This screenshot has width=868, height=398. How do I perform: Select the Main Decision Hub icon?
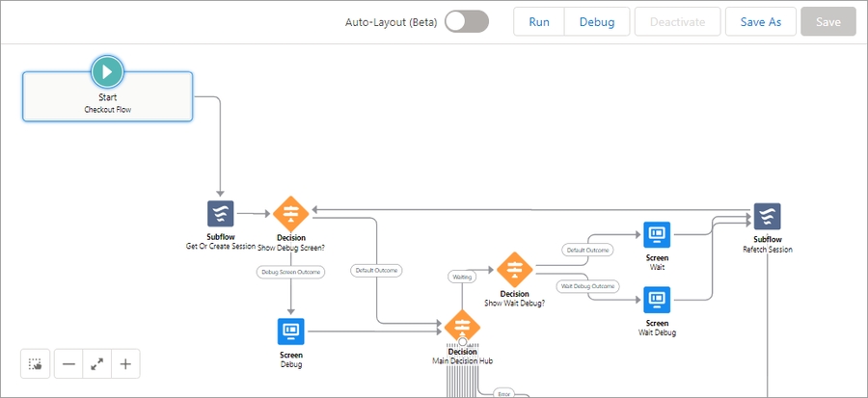tap(462, 326)
